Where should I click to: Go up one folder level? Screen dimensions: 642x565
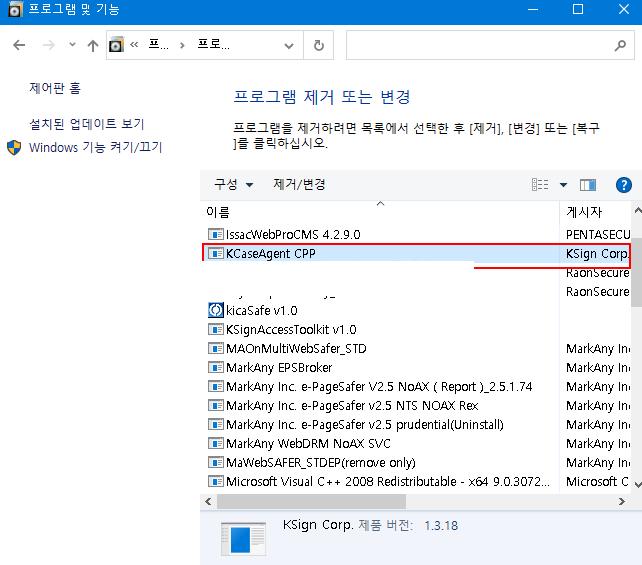pyautogui.click(x=93, y=45)
